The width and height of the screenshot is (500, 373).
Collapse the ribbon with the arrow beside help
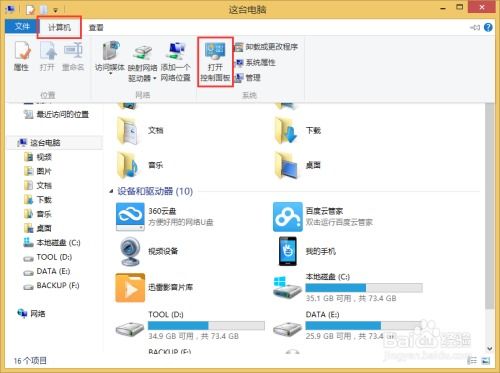(475, 27)
